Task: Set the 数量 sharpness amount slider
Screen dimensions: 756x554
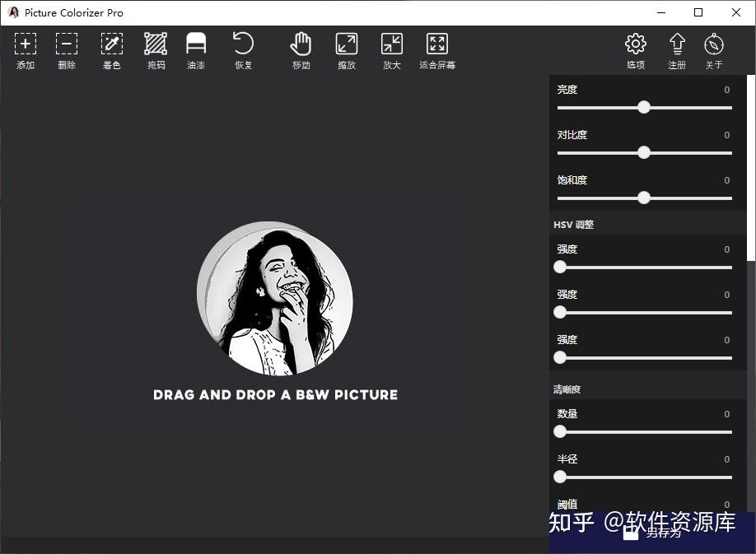Action: click(x=644, y=431)
